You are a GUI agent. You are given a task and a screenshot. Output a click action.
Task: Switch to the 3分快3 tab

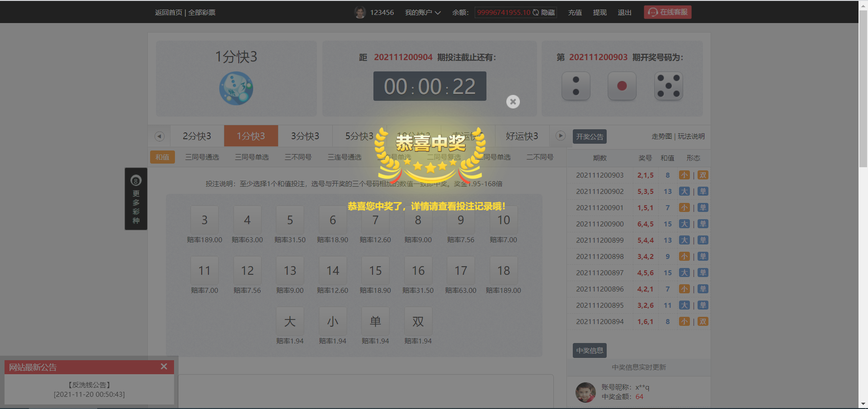click(x=305, y=136)
